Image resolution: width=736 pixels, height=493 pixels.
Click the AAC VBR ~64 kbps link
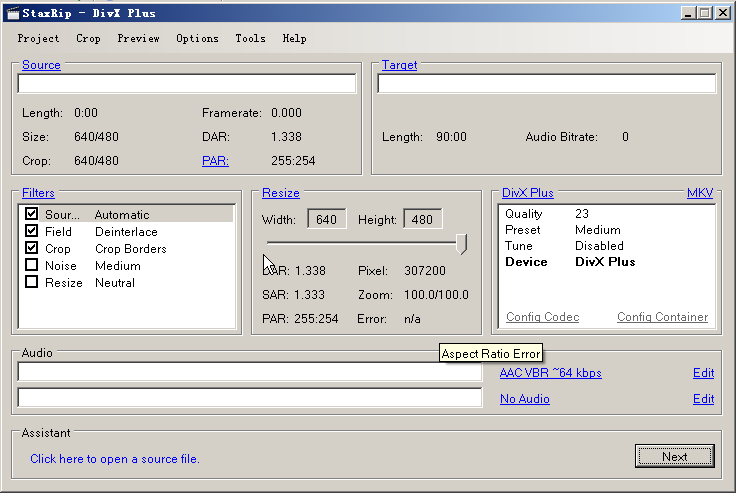tap(550, 373)
